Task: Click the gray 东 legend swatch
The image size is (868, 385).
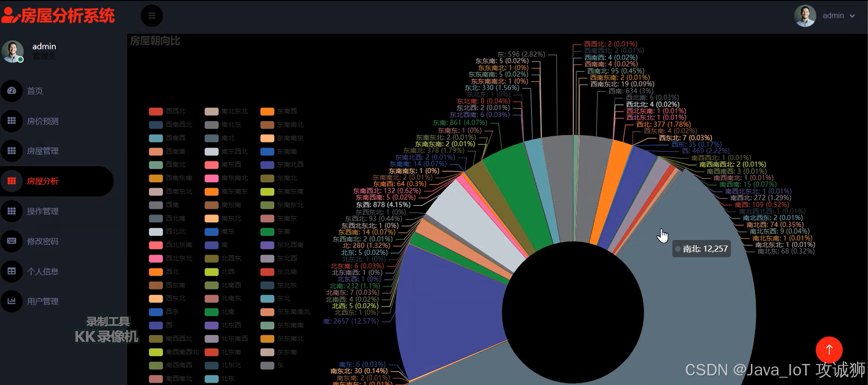Action: (x=267, y=365)
